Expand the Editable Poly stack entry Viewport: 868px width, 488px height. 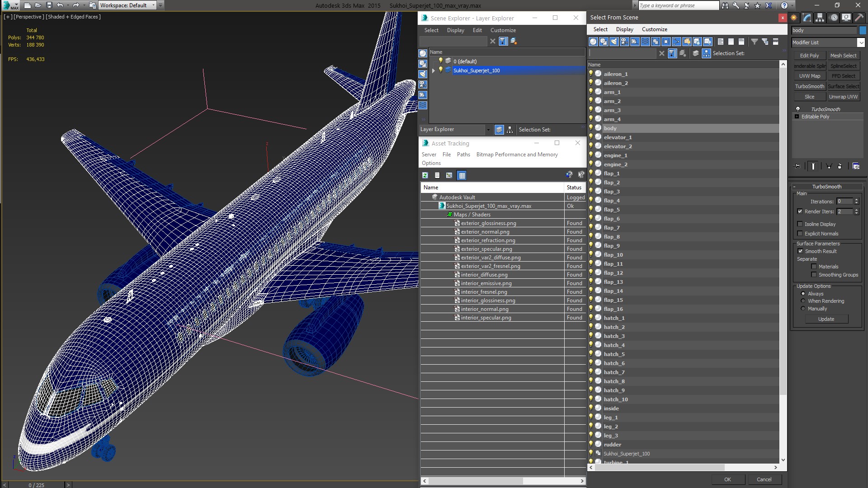click(797, 117)
